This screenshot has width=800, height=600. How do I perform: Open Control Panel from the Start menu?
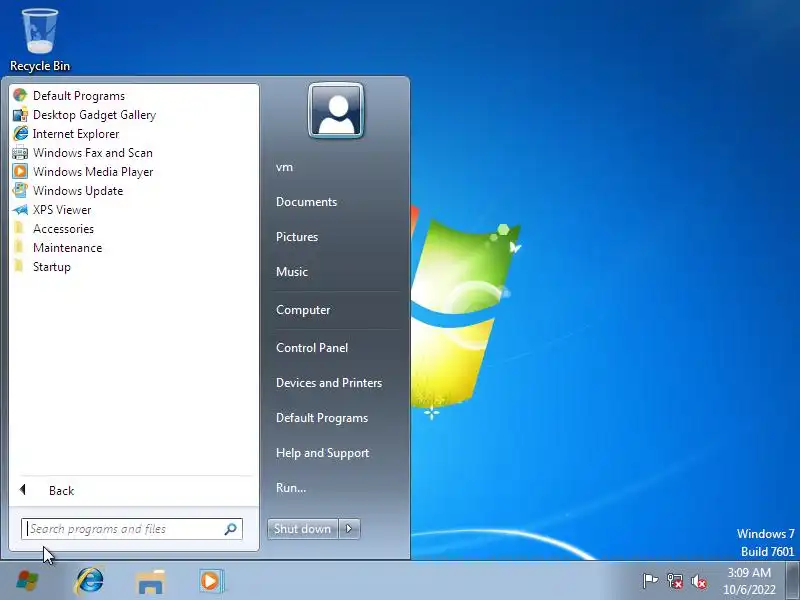pos(312,348)
